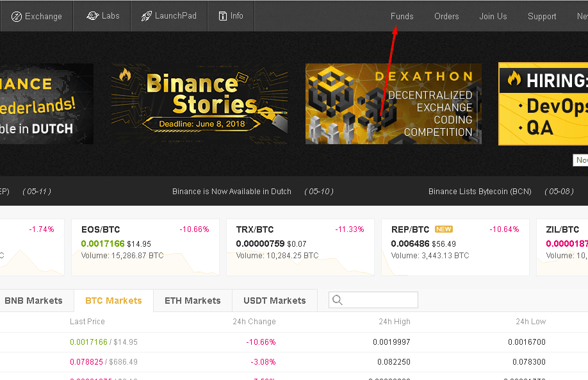Click the -10.66% value in table row
This screenshot has height=380, width=588.
261,342
